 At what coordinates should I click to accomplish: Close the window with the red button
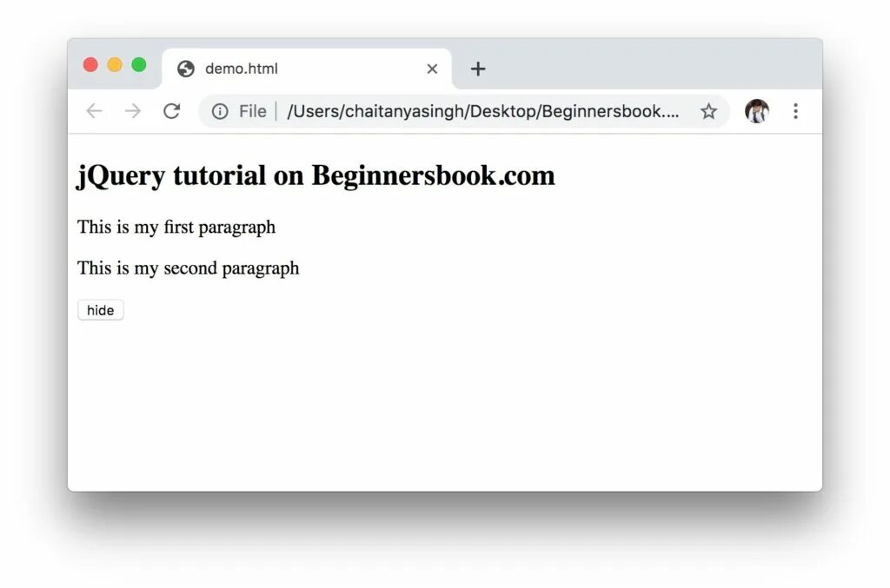(x=90, y=65)
